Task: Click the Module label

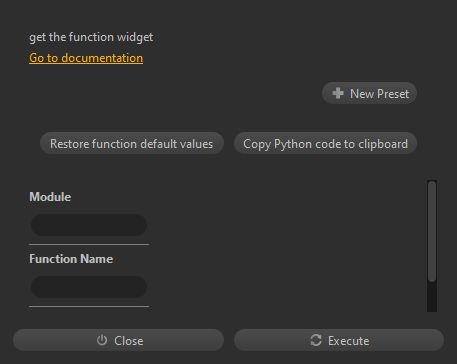Action: (50, 197)
